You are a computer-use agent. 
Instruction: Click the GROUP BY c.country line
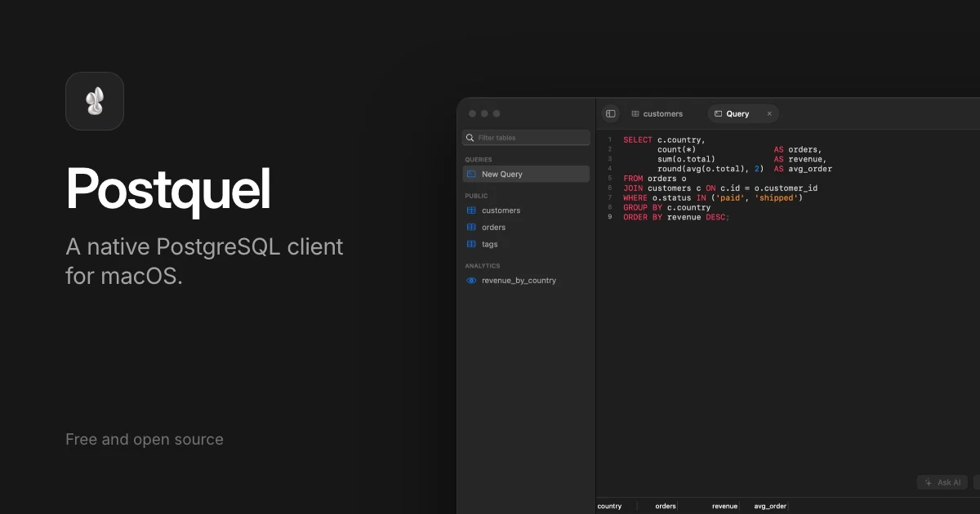[x=667, y=208]
